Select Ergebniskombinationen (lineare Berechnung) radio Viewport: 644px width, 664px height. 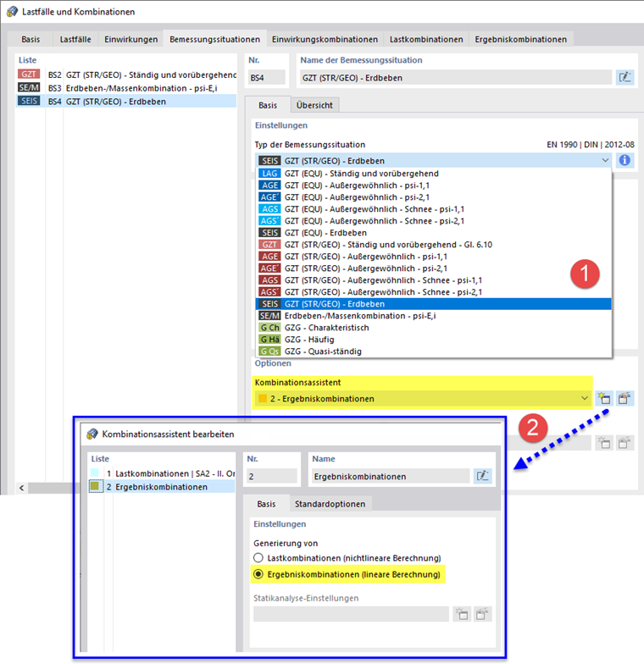pos(258,574)
